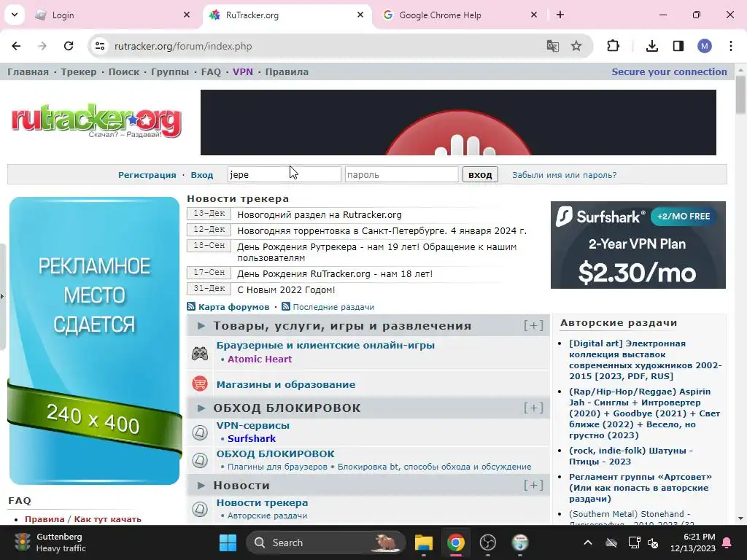Open Последние раздачи link
The image size is (747, 560).
point(333,307)
